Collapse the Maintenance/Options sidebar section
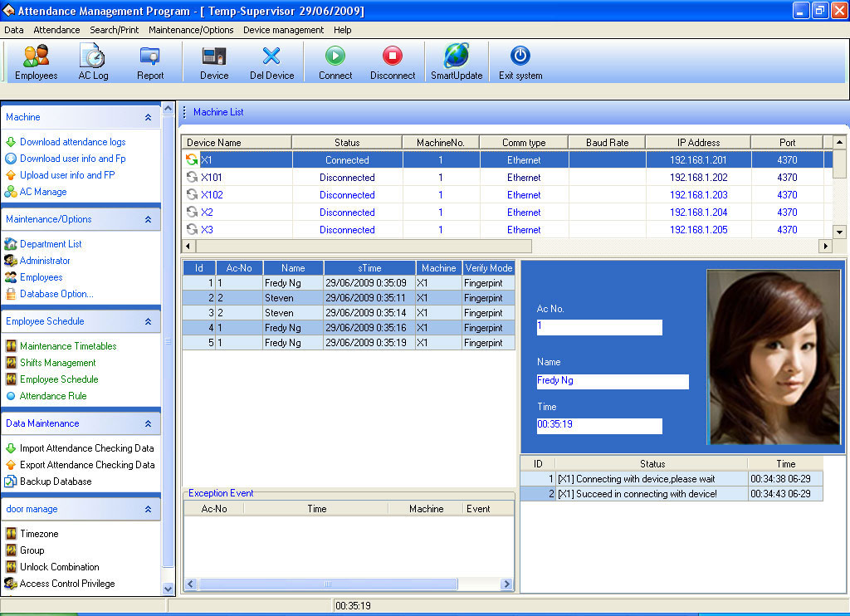 point(148,220)
